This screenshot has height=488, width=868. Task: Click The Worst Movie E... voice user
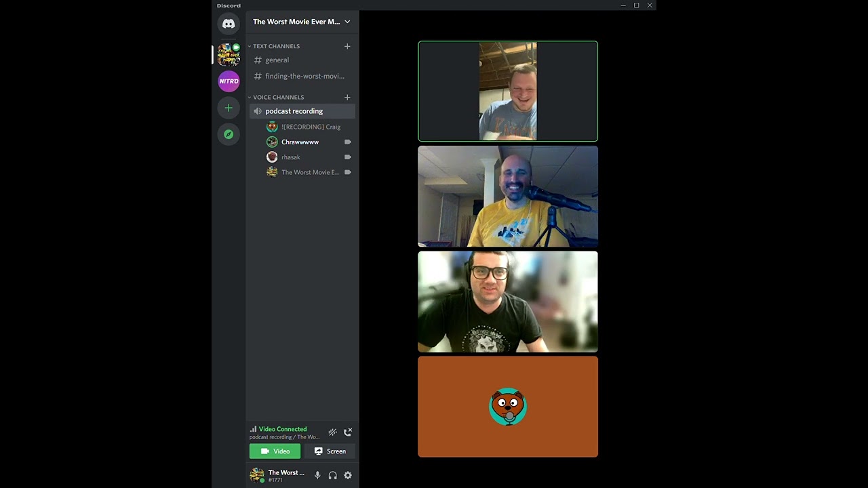310,172
